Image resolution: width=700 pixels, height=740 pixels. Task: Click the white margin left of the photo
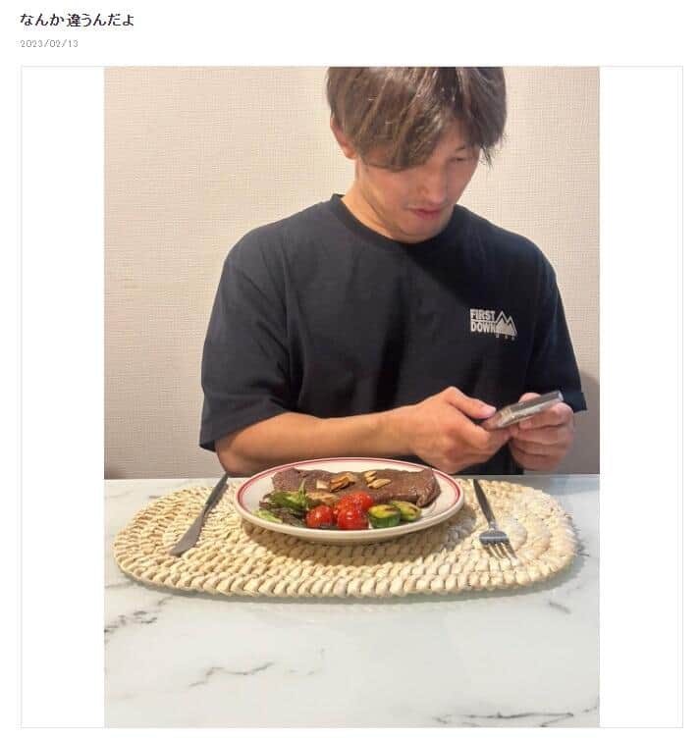pyautogui.click(x=62, y=396)
